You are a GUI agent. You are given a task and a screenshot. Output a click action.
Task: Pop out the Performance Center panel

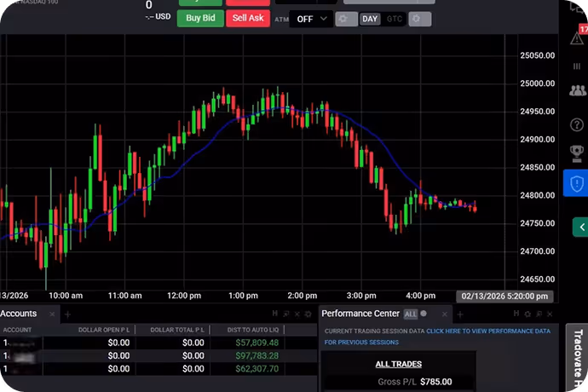[x=539, y=314]
